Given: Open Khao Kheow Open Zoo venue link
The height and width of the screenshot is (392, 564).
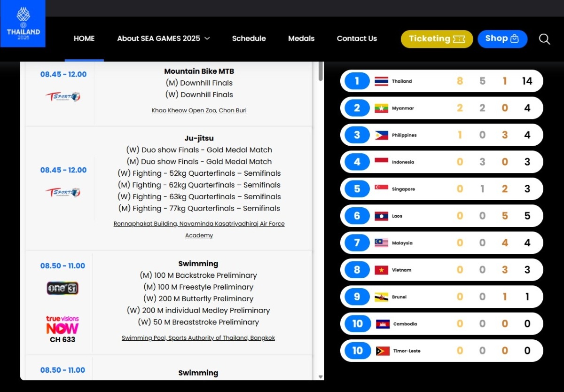Looking at the screenshot, I should click(199, 110).
